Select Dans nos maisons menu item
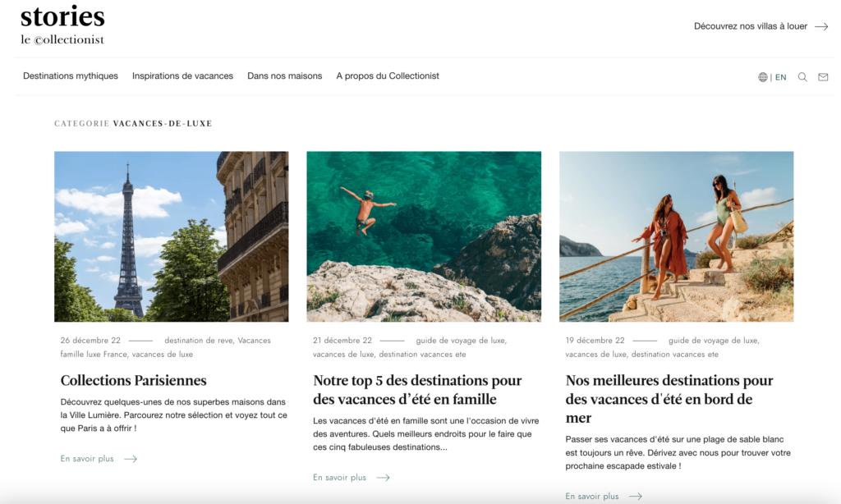Screen dimensions: 841x504 point(284,76)
